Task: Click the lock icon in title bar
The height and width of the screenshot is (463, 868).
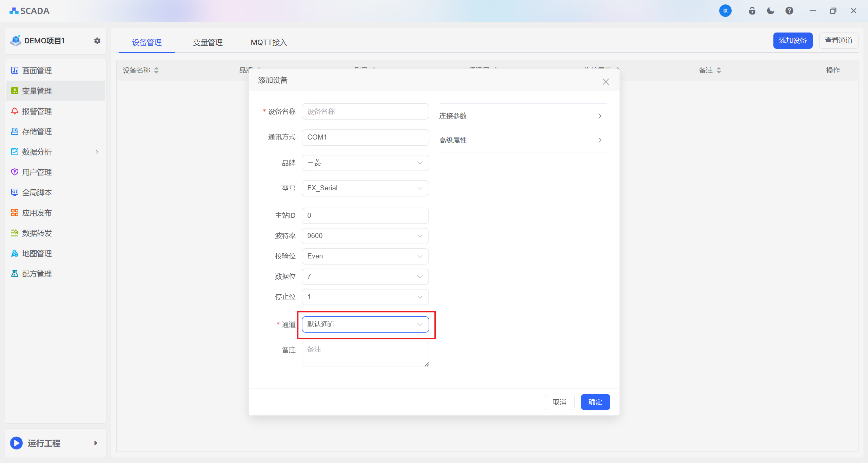Action: click(x=752, y=11)
